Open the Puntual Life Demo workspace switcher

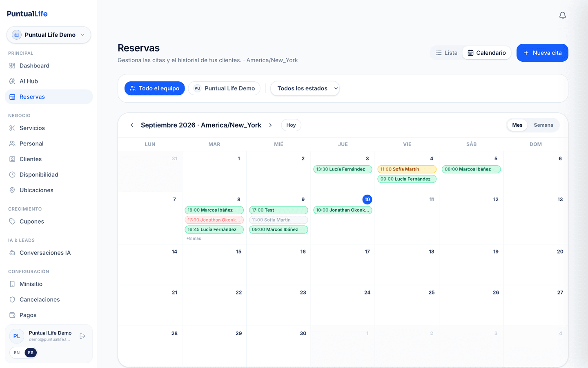coord(49,35)
